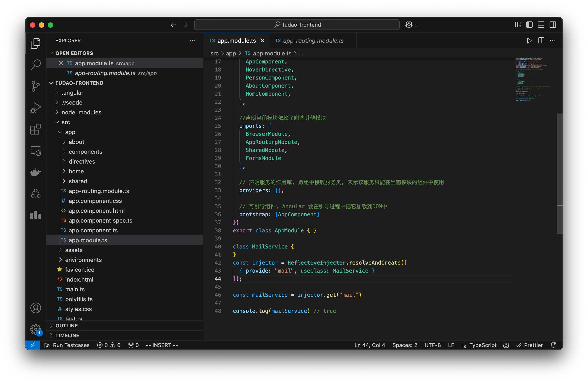Toggle the panel visibility
588x383 pixels.
pos(541,24)
